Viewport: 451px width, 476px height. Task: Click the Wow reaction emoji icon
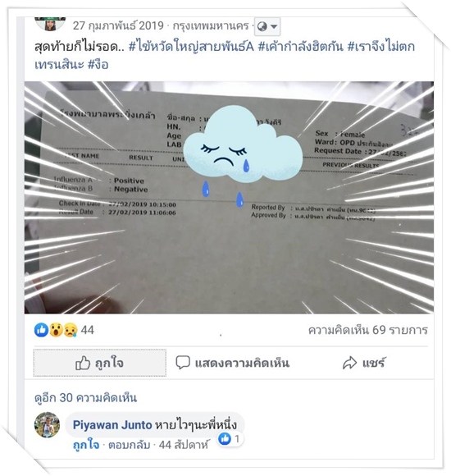pos(56,330)
